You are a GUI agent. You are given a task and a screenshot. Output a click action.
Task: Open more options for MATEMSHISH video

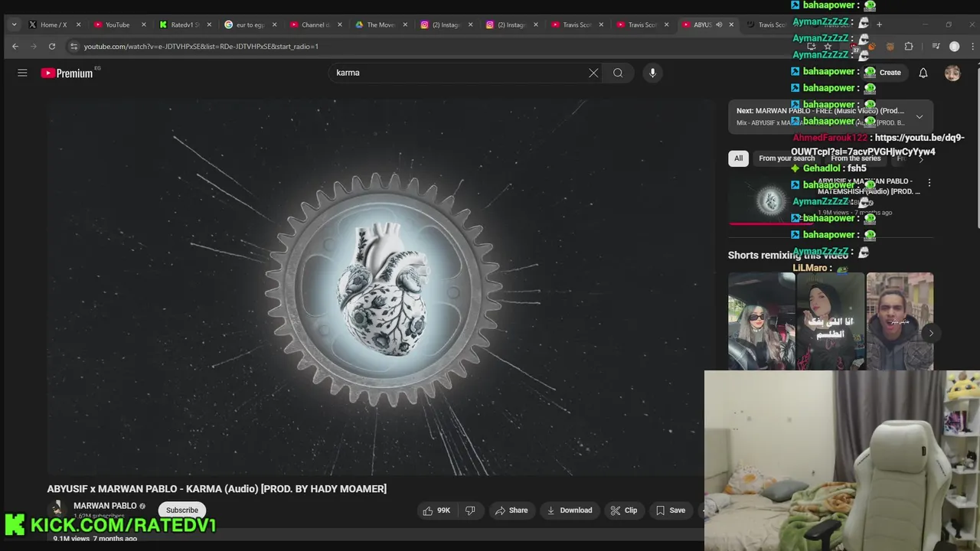pos(929,183)
